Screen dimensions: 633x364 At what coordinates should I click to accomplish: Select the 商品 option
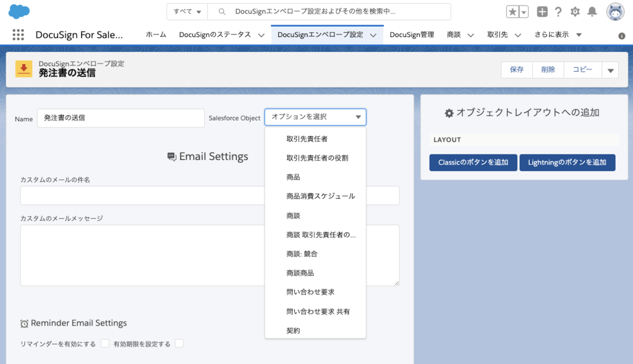point(315,177)
